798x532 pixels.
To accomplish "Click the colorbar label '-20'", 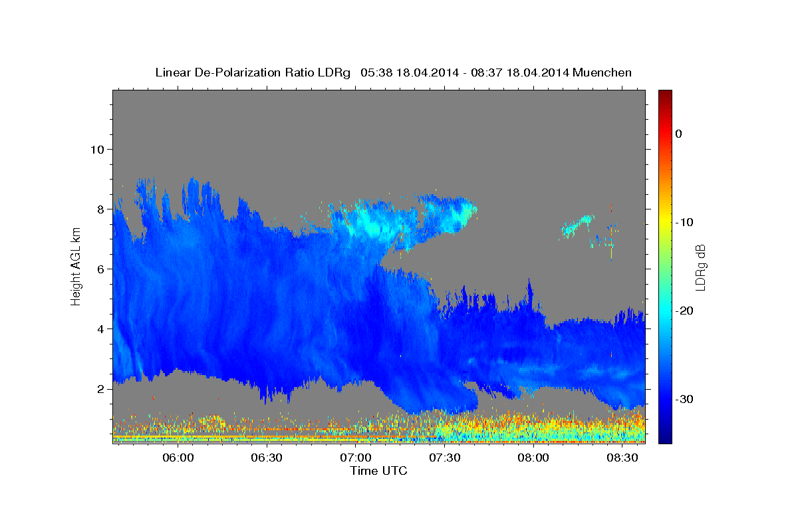I will click(x=685, y=311).
